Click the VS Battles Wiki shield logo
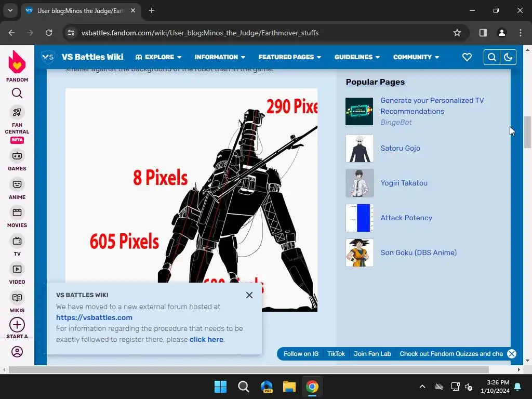 pos(48,57)
